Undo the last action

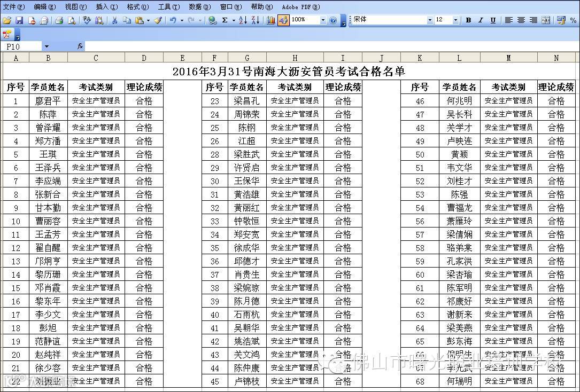pos(173,21)
